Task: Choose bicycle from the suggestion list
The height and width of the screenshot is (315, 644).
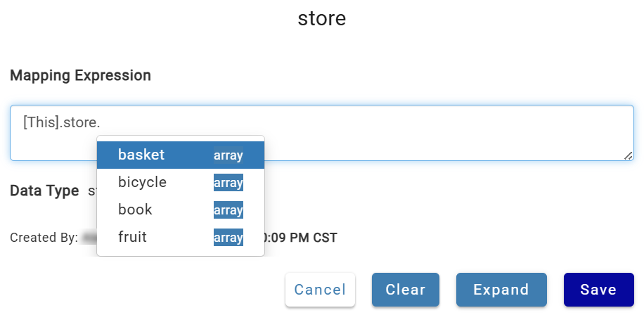Action: pos(180,182)
